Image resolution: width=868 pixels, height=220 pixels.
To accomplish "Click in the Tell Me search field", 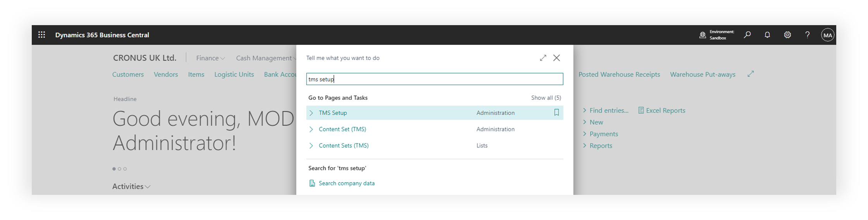I will (x=434, y=79).
